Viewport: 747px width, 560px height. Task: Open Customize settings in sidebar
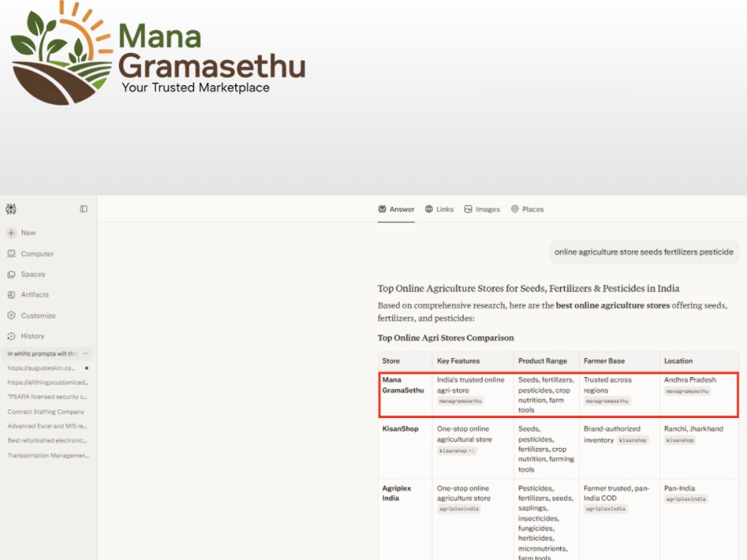click(31, 316)
